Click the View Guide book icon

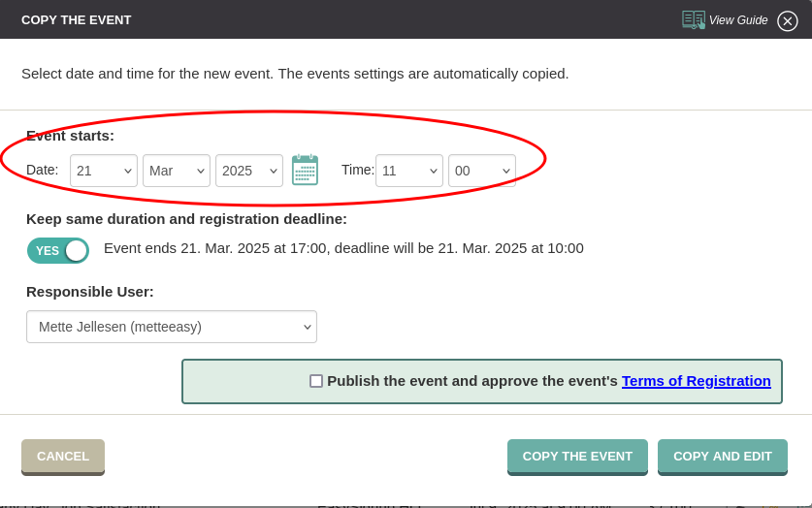[x=694, y=20]
